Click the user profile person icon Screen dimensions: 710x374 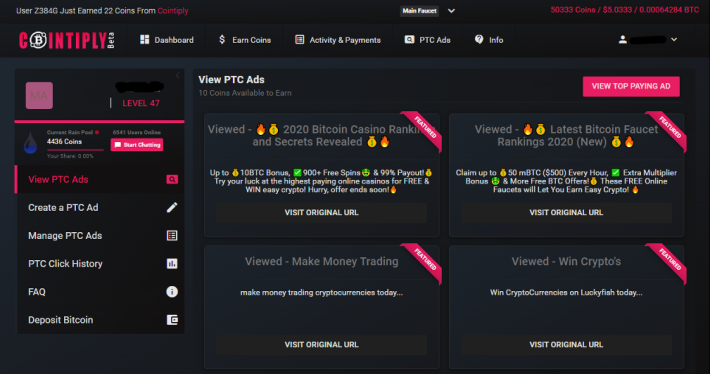tap(623, 40)
